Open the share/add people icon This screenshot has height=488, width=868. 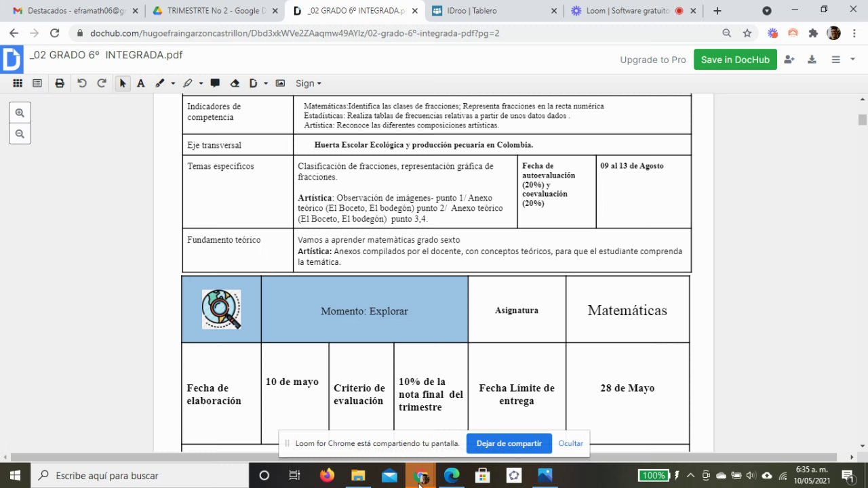pyautogui.click(x=789, y=60)
